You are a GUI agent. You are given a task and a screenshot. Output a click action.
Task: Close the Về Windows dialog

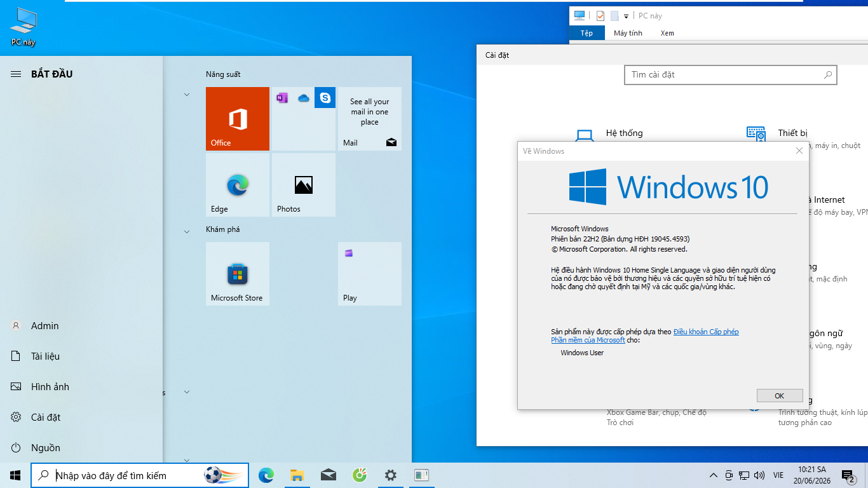click(x=799, y=151)
